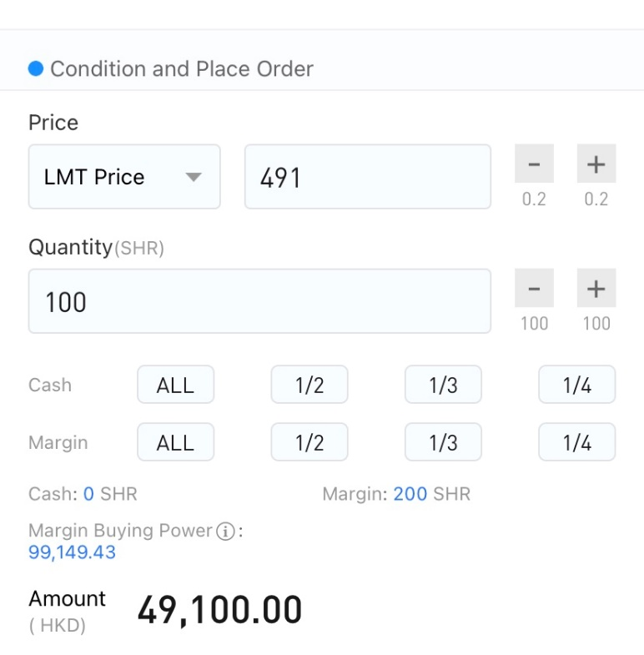This screenshot has width=644, height=655.
Task: Choose Cash 1/3 quantity option
Action: click(x=443, y=385)
